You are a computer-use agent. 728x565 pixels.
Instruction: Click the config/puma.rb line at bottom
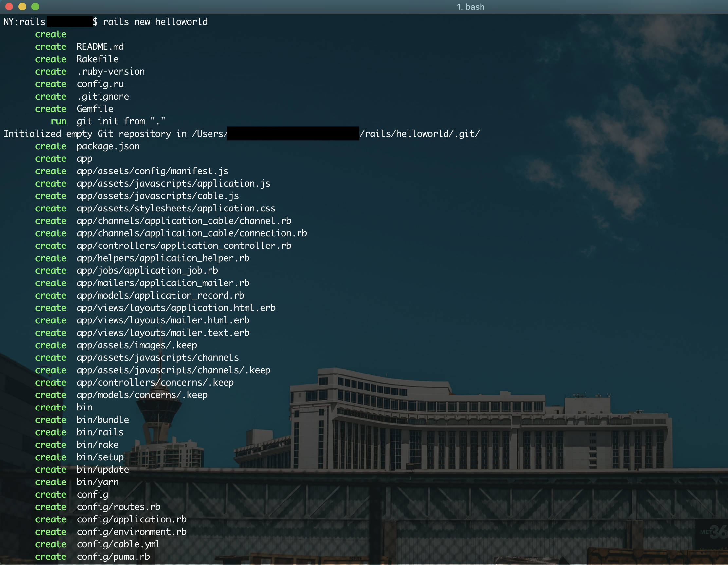pyautogui.click(x=113, y=557)
